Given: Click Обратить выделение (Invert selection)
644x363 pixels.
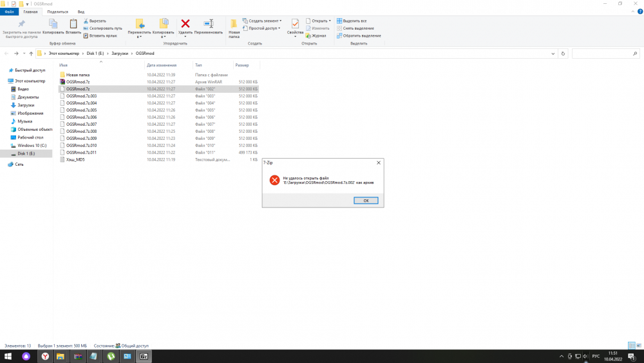Looking at the screenshot, I should (361, 35).
